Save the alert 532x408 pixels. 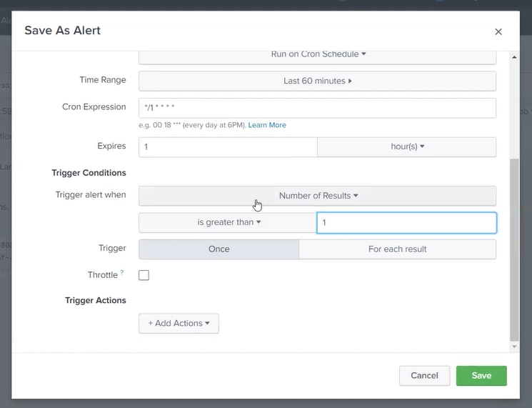[x=481, y=375]
